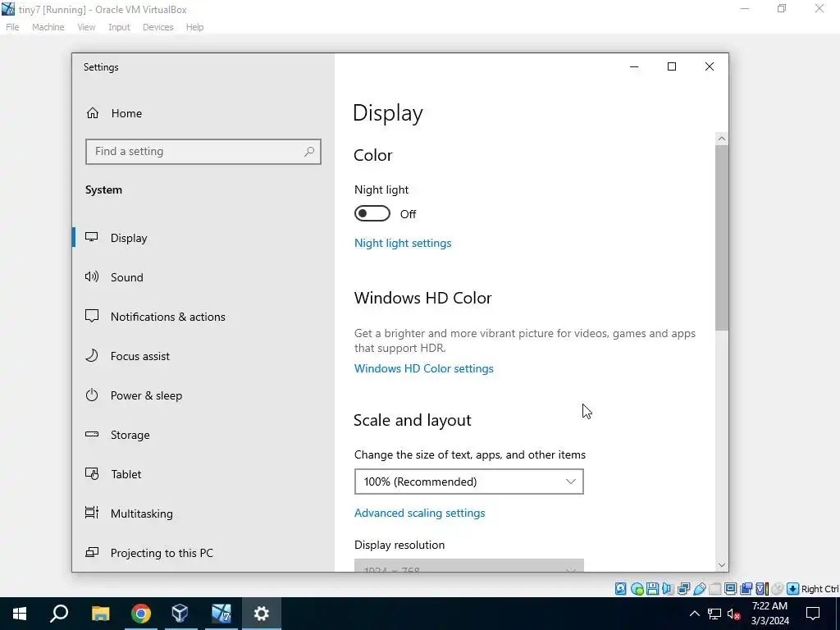Click VirtualBox shared folders indicator
Viewport: 840px width, 630px height.
[x=714, y=589]
